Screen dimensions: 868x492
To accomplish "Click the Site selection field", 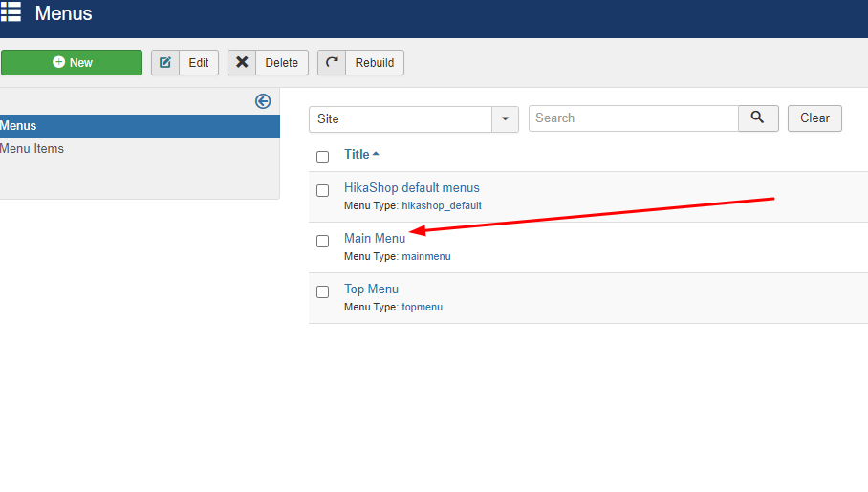I will (401, 119).
